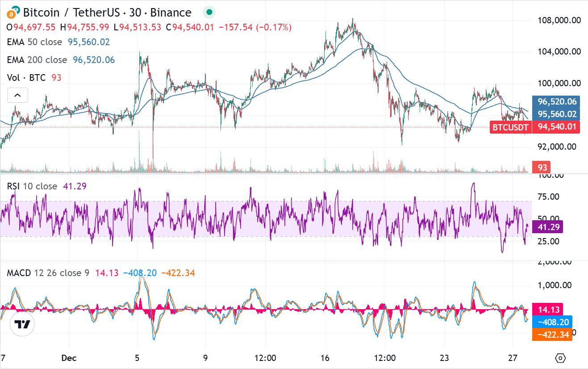
Task: Click the Dec label on time axis
Action: coord(69,358)
